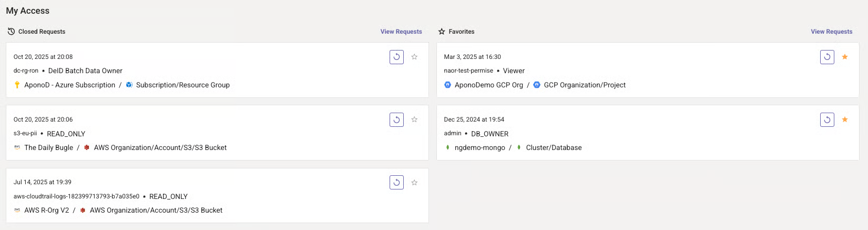Add aws-cloudtrail-logs request to favorites

[x=414, y=183]
